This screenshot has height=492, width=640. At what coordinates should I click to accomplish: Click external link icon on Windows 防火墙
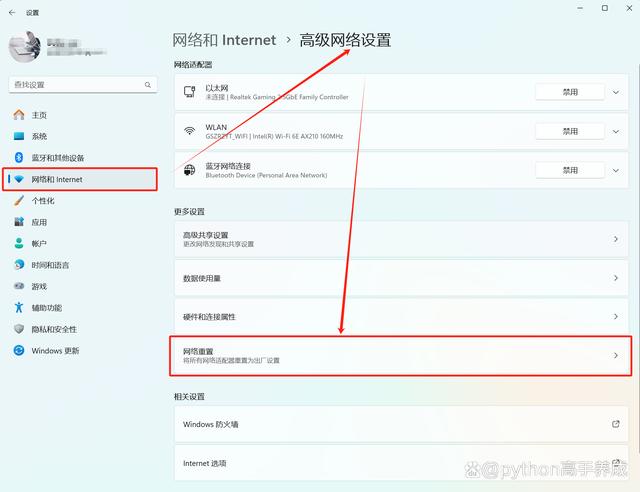[616, 424]
